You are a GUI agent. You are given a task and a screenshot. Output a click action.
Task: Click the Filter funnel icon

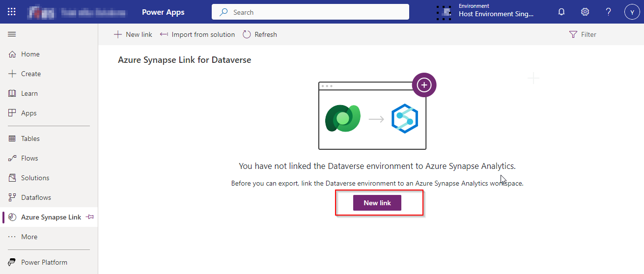pos(573,34)
